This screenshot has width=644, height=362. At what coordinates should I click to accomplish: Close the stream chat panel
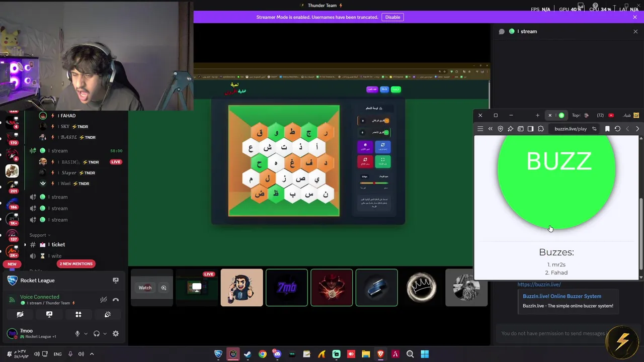(x=635, y=31)
